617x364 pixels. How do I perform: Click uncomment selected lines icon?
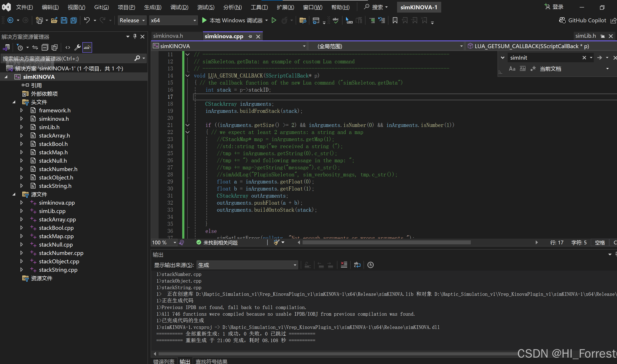pos(382,20)
